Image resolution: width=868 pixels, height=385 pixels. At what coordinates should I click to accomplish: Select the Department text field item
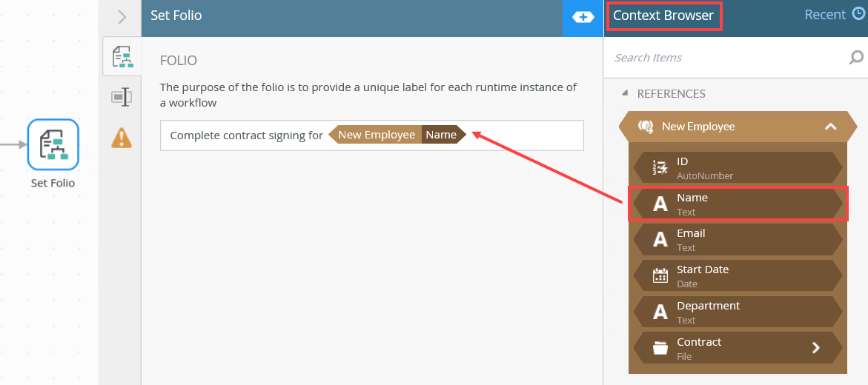(x=738, y=312)
